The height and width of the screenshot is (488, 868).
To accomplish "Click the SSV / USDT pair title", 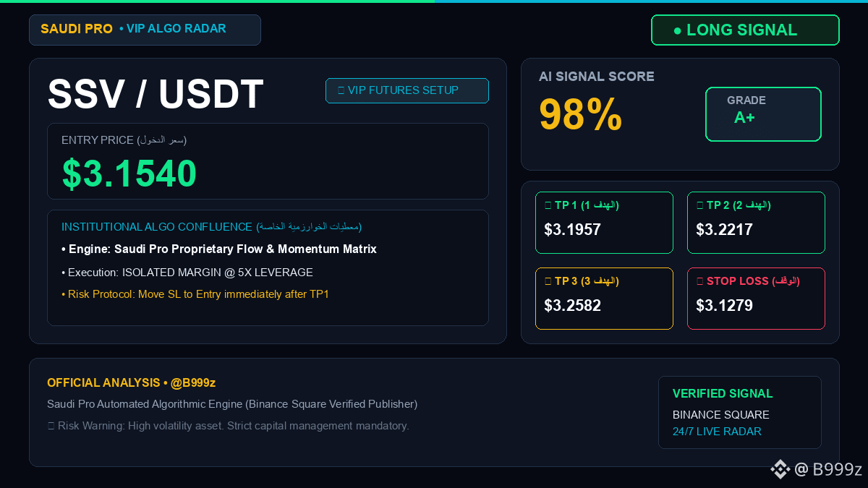I will [x=156, y=94].
